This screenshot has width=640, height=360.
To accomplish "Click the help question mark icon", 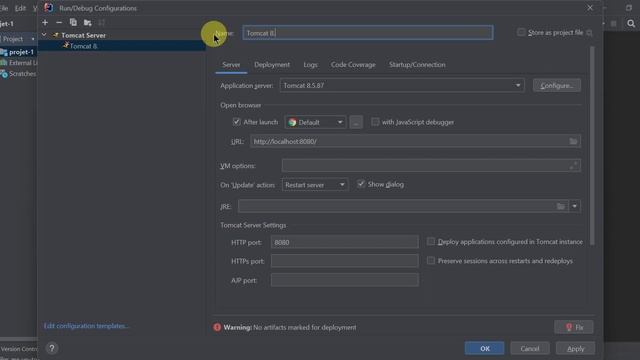I will point(51,348).
